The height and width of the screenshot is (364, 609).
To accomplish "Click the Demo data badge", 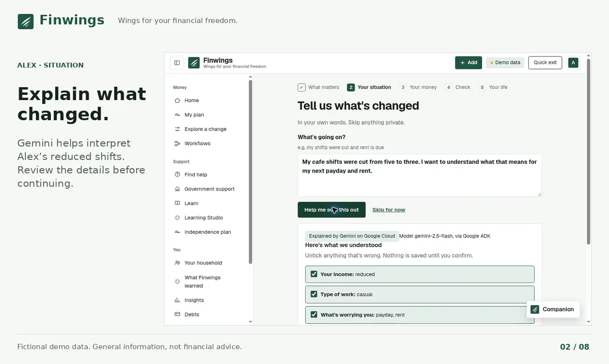I will [505, 63].
